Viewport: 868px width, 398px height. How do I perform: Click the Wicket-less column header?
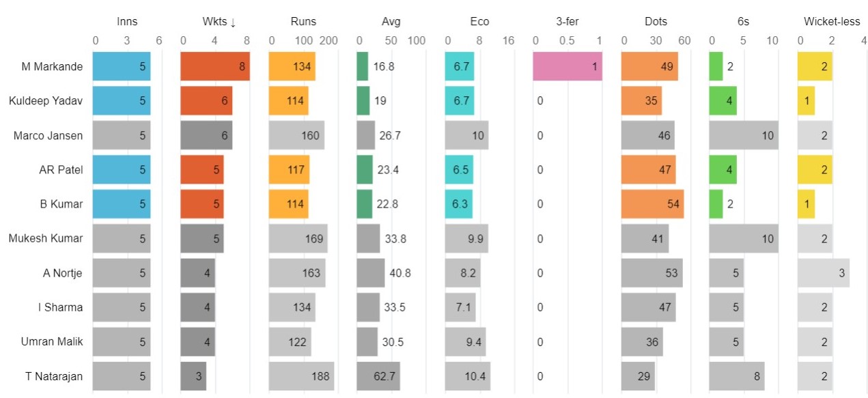coord(832,22)
